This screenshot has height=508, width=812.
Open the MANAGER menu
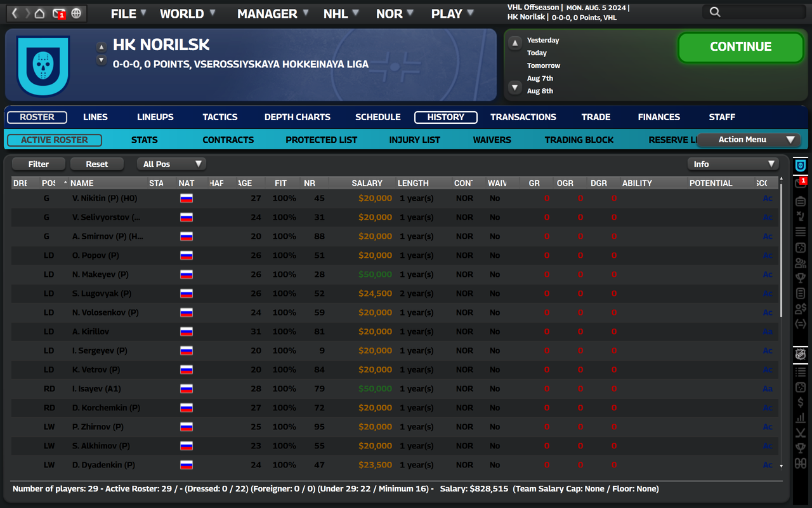(273, 13)
